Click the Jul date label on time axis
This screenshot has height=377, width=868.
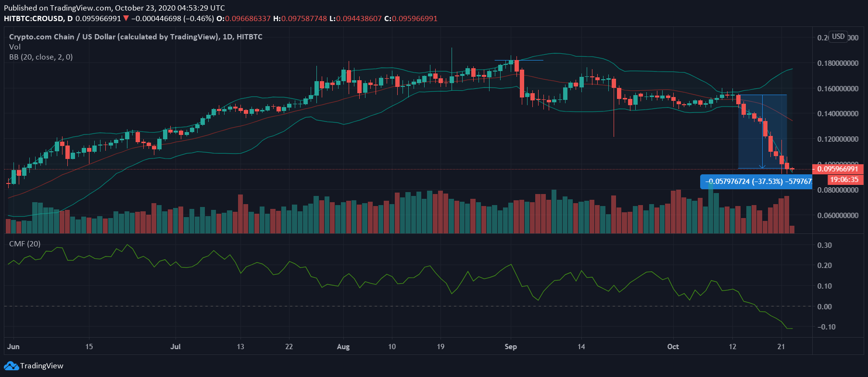pos(176,347)
